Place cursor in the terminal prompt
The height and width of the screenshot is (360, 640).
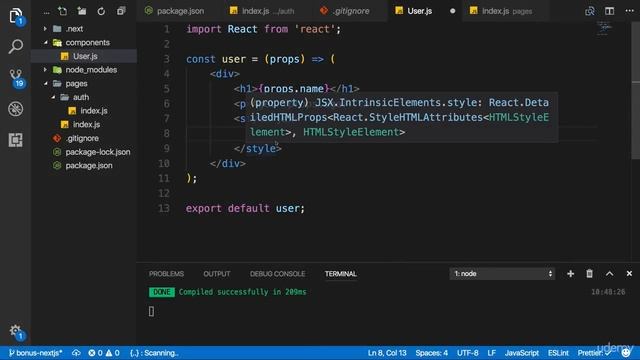(x=151, y=311)
